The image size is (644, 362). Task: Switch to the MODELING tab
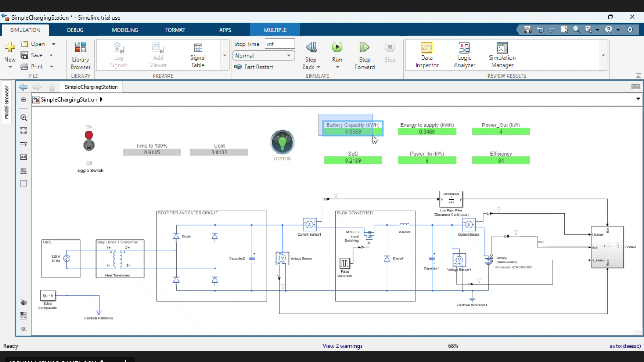tap(125, 30)
